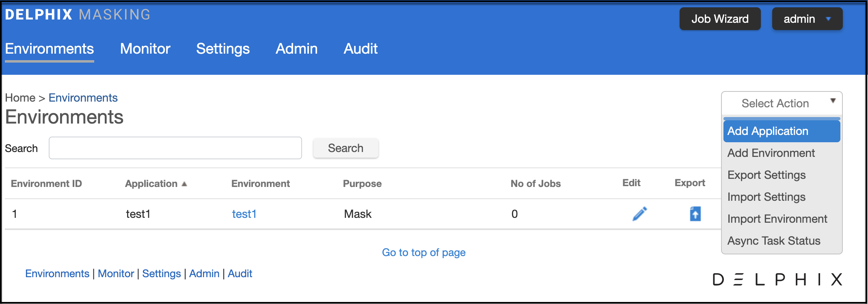Open the admin user dropdown
This screenshot has height=304, width=868.
coord(807,19)
